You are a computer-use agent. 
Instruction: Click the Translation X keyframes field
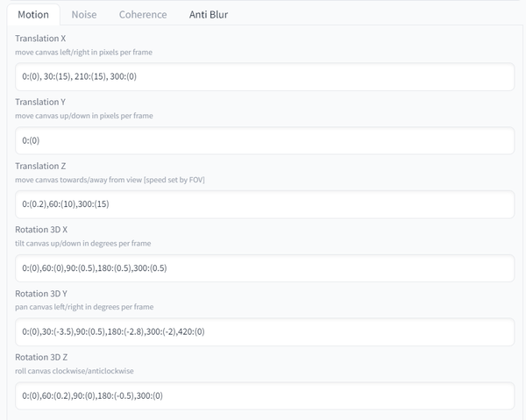264,76
